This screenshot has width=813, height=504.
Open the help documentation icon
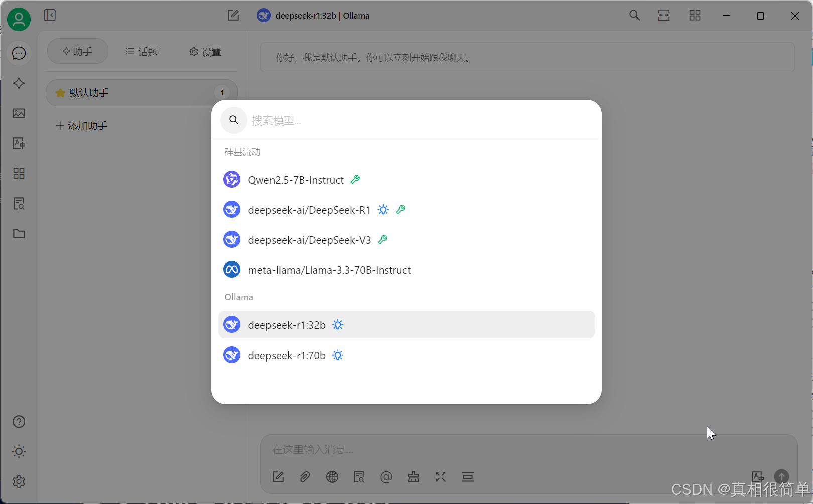19,422
